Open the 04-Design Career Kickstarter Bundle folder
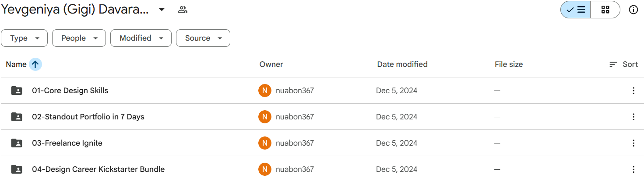Image resolution: width=644 pixels, height=178 pixels. coord(98,169)
